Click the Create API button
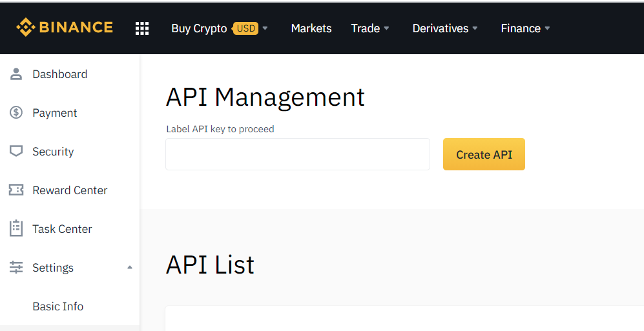 click(x=484, y=154)
